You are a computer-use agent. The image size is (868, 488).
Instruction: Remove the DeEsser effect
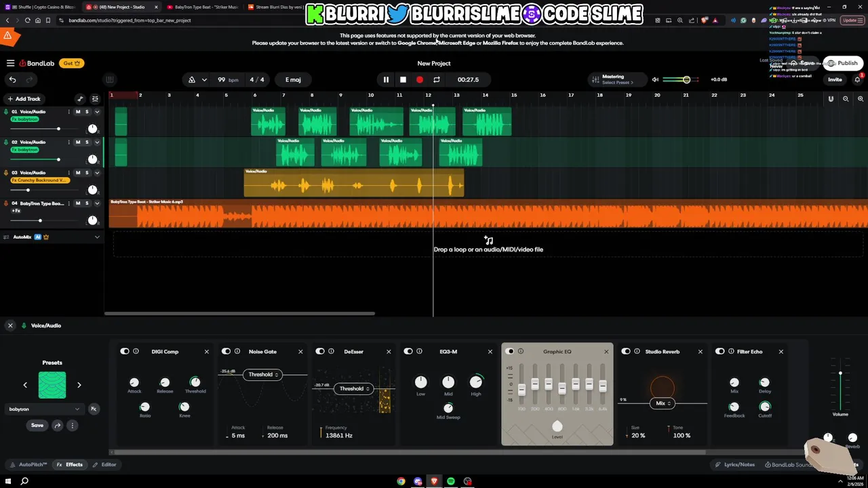[389, 352]
